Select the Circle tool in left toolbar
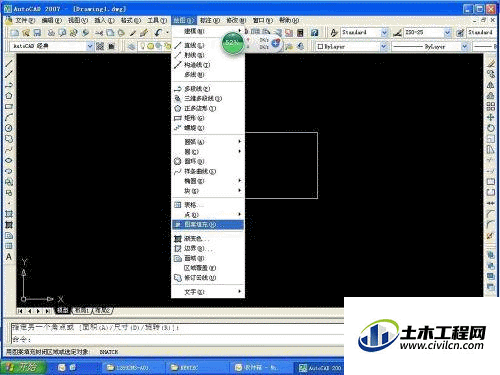500x375 pixels. [x=9, y=128]
